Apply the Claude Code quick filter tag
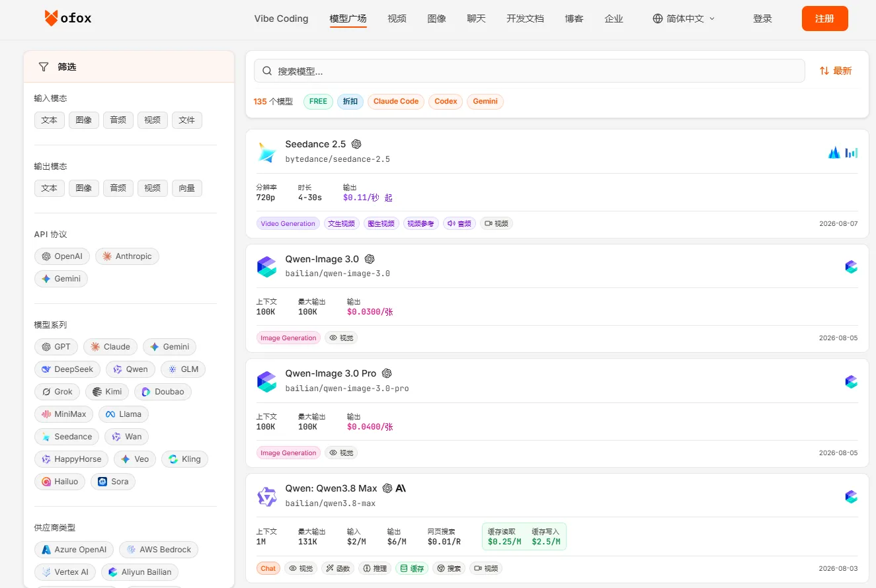The image size is (876, 588). pyautogui.click(x=396, y=102)
